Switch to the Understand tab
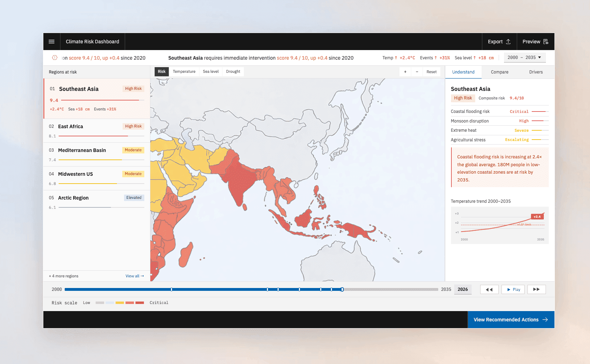 coord(463,72)
